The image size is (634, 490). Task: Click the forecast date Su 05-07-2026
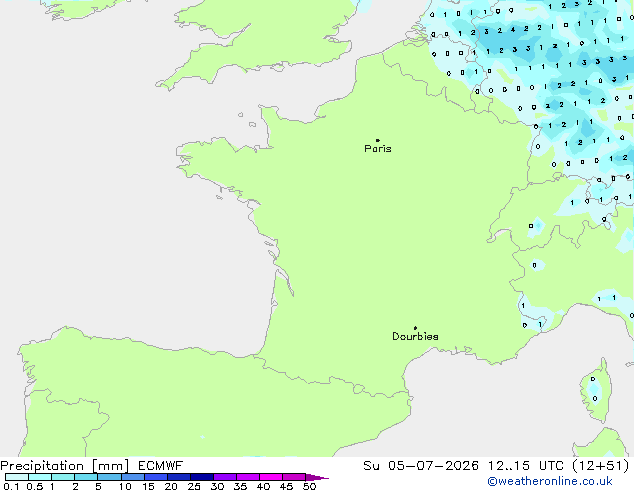tap(421, 466)
